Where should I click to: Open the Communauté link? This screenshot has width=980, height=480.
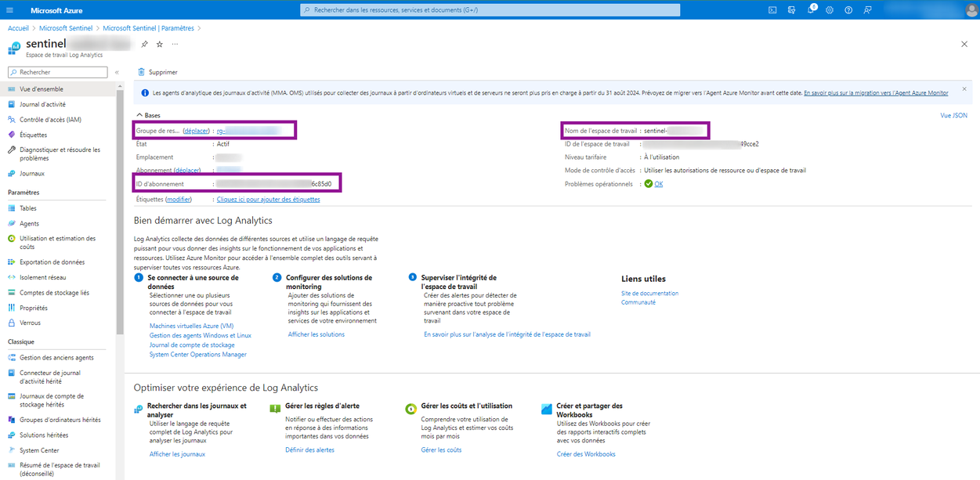click(x=638, y=302)
